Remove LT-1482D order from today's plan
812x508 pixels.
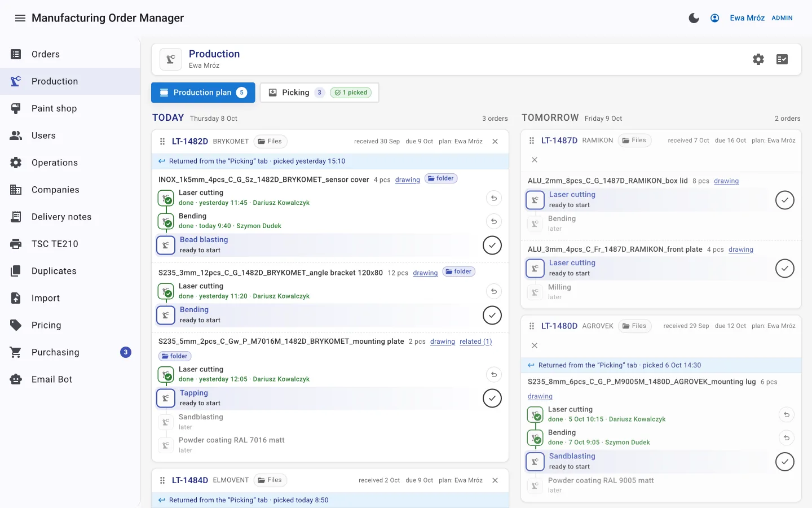(495, 142)
